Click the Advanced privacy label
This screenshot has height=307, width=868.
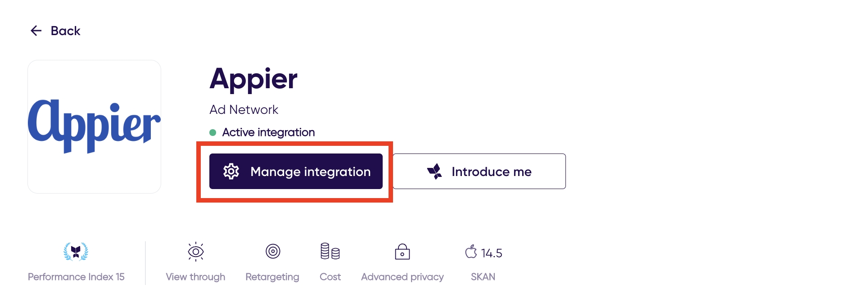pyautogui.click(x=402, y=277)
